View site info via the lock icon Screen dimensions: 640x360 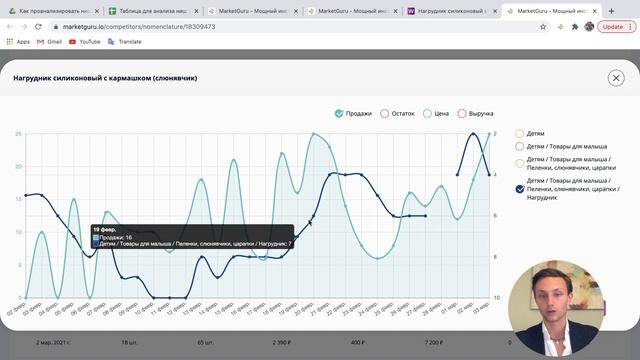pyautogui.click(x=56, y=27)
